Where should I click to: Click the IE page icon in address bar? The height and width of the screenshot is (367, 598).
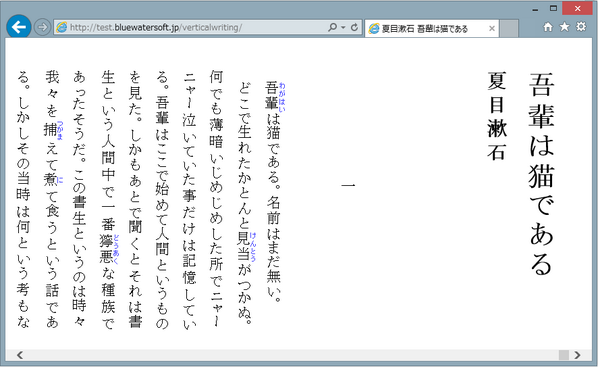pyautogui.click(x=61, y=27)
